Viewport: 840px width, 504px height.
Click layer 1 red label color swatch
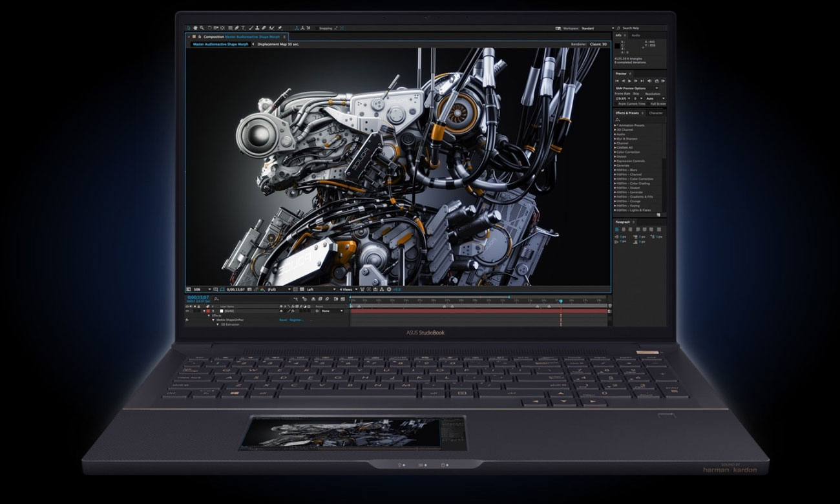click(208, 311)
